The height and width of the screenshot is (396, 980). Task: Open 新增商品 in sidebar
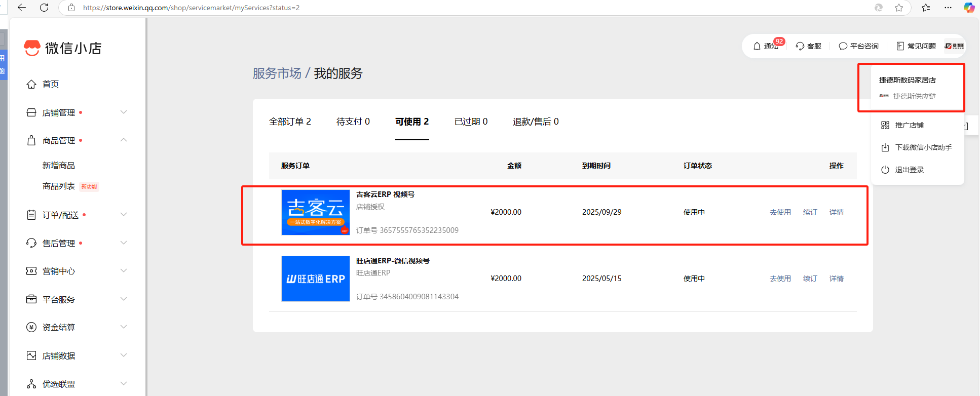click(59, 166)
